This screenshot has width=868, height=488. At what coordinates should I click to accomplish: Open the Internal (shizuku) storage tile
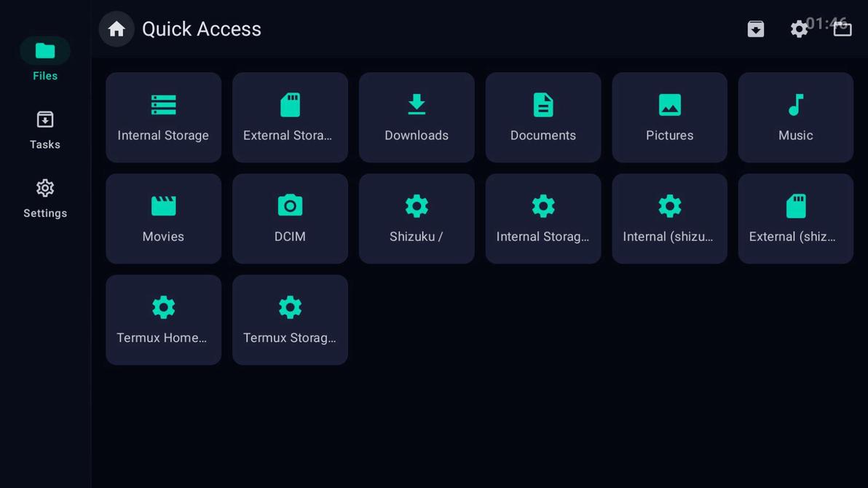coord(669,219)
